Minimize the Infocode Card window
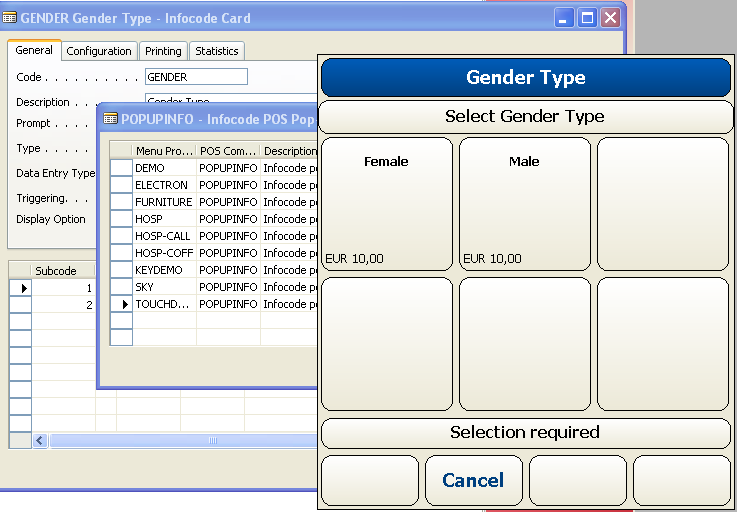The width and height of the screenshot is (737, 512). (x=565, y=18)
